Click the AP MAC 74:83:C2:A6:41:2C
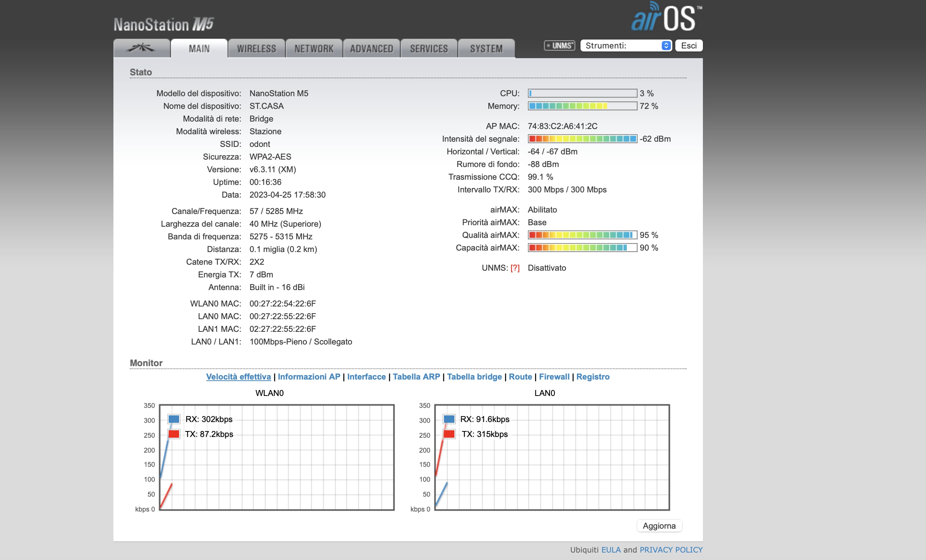This screenshot has width=926, height=560. [563, 126]
